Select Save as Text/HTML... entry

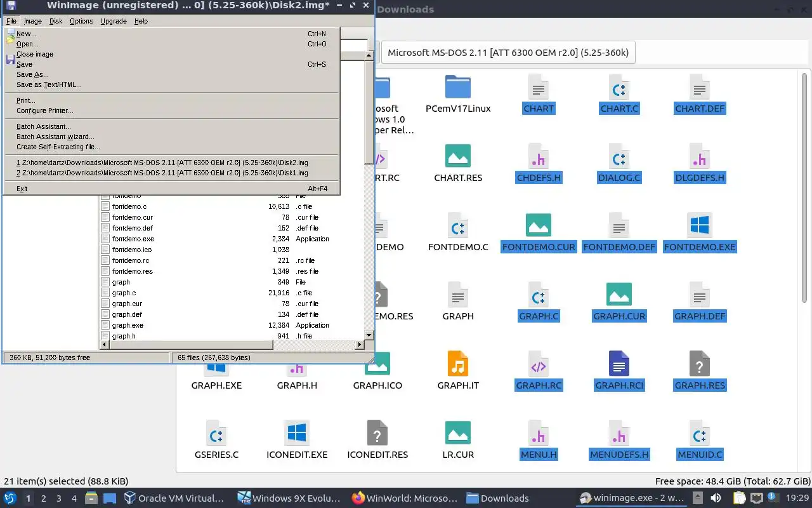click(172, 84)
